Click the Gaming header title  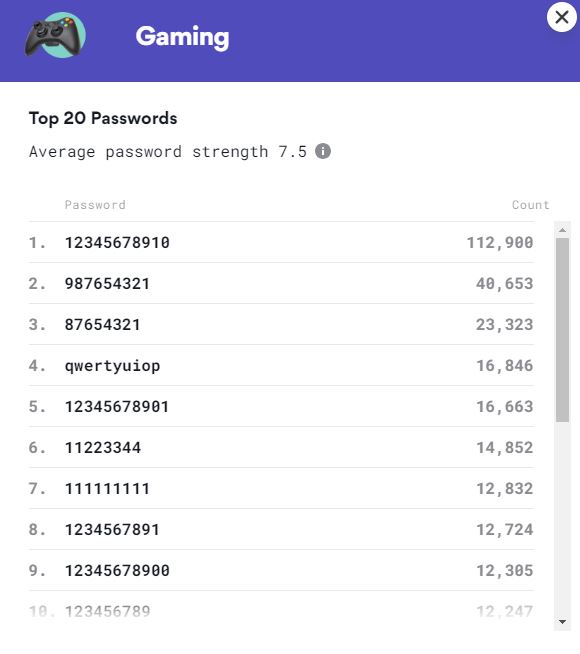click(182, 38)
